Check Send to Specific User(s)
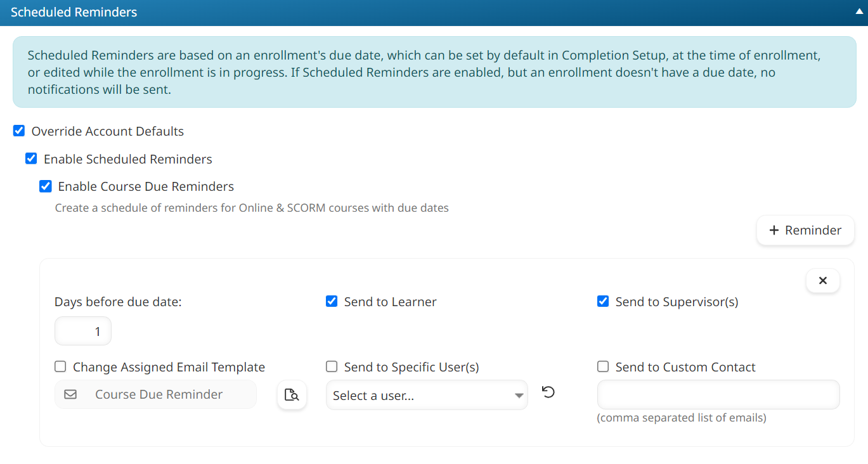This screenshot has width=868, height=464. pyautogui.click(x=332, y=366)
